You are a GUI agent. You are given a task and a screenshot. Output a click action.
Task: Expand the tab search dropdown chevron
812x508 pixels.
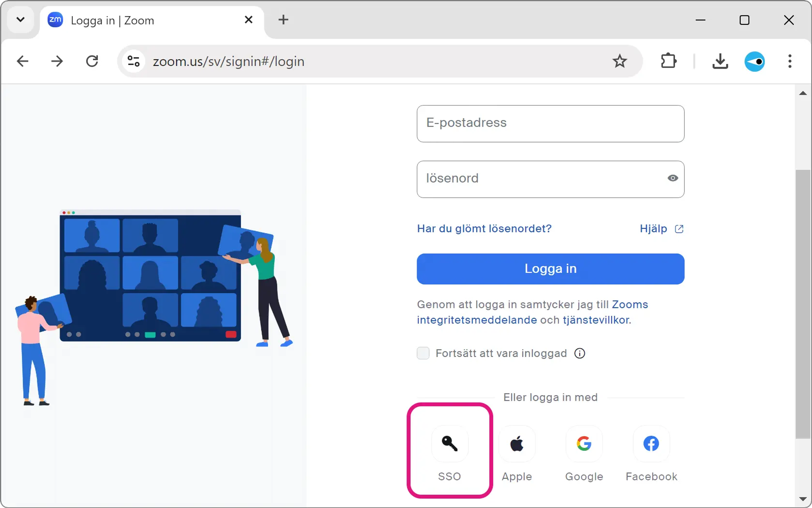point(20,19)
